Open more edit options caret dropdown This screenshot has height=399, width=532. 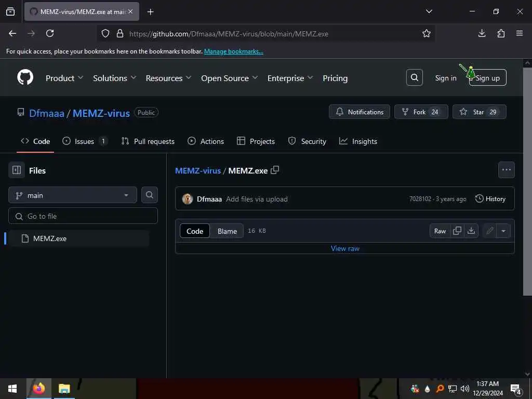pyautogui.click(x=503, y=231)
